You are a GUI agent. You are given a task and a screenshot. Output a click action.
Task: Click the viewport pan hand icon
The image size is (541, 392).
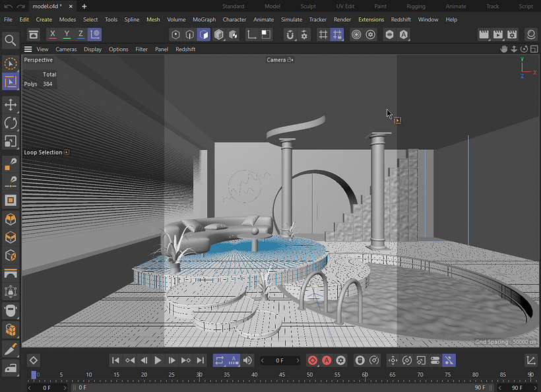click(x=504, y=49)
